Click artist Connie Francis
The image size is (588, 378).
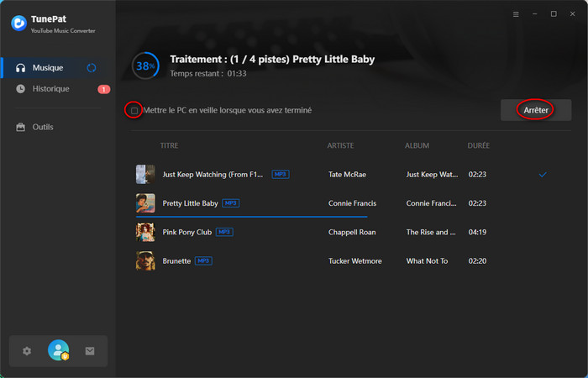point(353,203)
